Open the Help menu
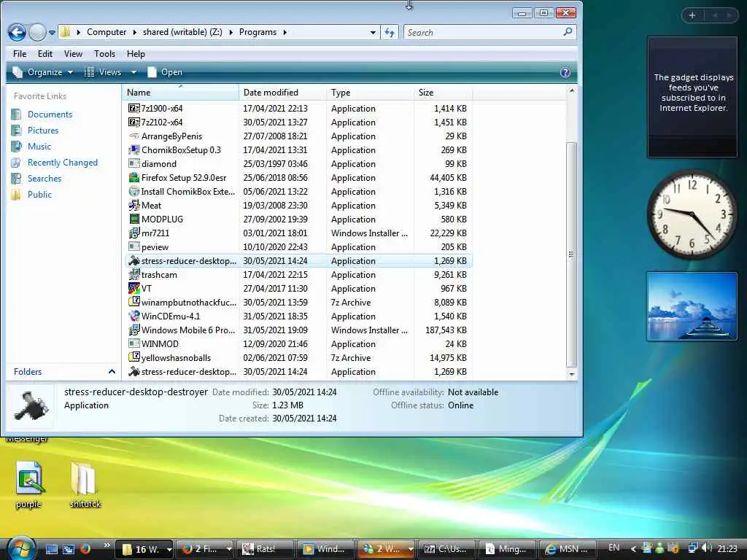Image resolution: width=747 pixels, height=560 pixels. click(x=136, y=54)
